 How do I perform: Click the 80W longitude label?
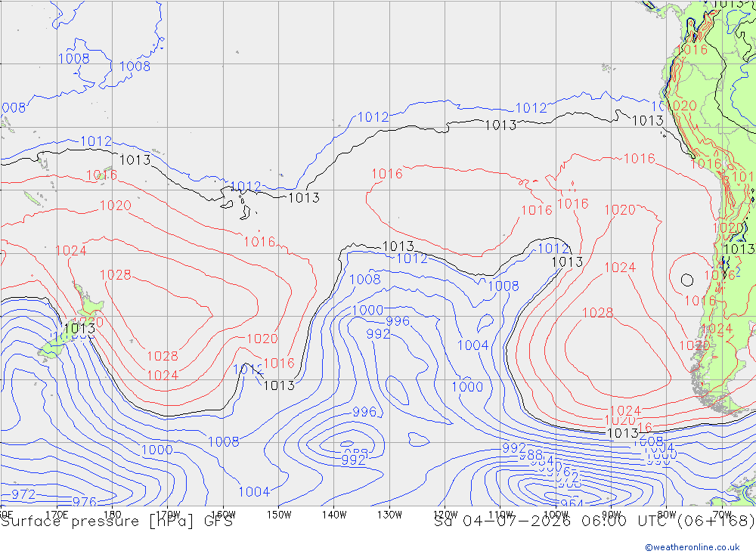click(667, 515)
